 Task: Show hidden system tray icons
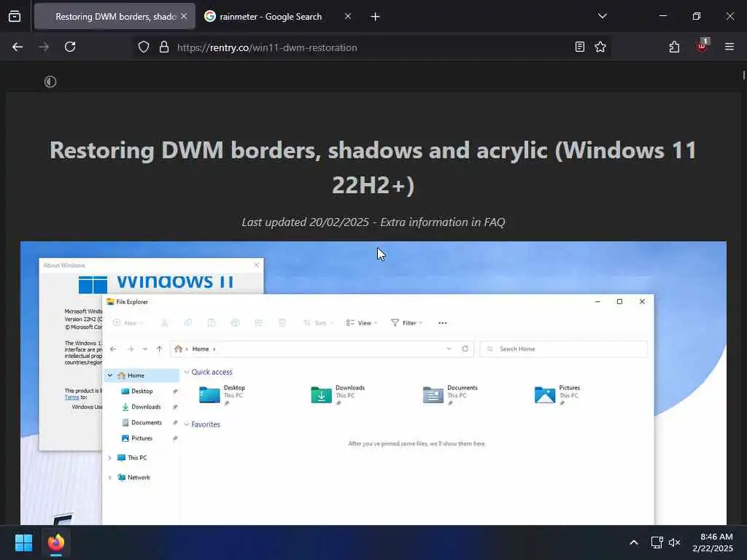tap(634, 542)
